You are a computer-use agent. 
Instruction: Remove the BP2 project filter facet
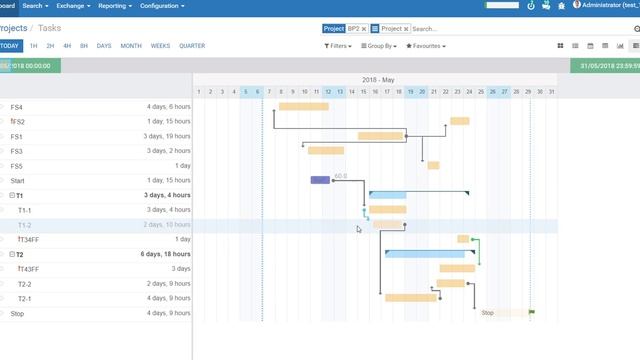[x=364, y=29]
